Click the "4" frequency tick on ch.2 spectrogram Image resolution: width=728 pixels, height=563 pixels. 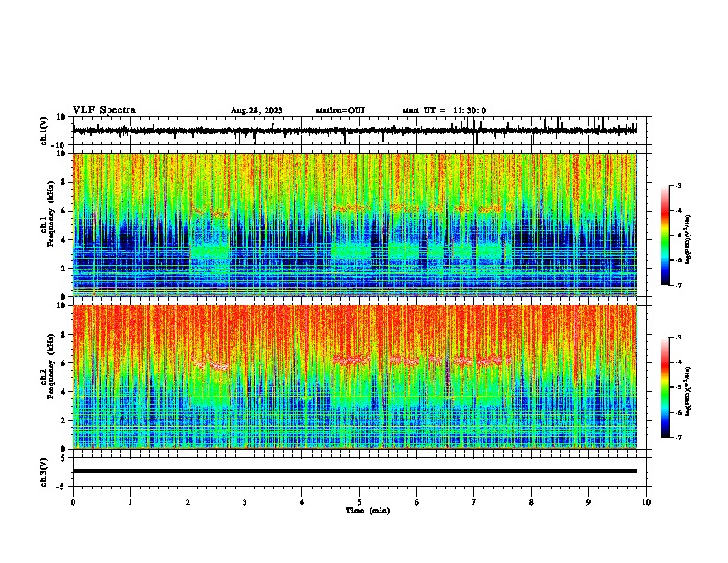[64, 392]
